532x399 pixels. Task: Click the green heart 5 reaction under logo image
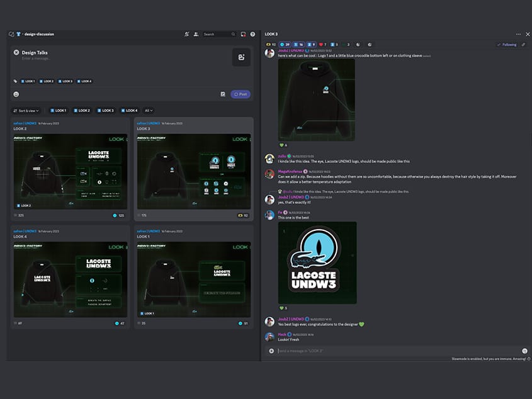tap(283, 308)
